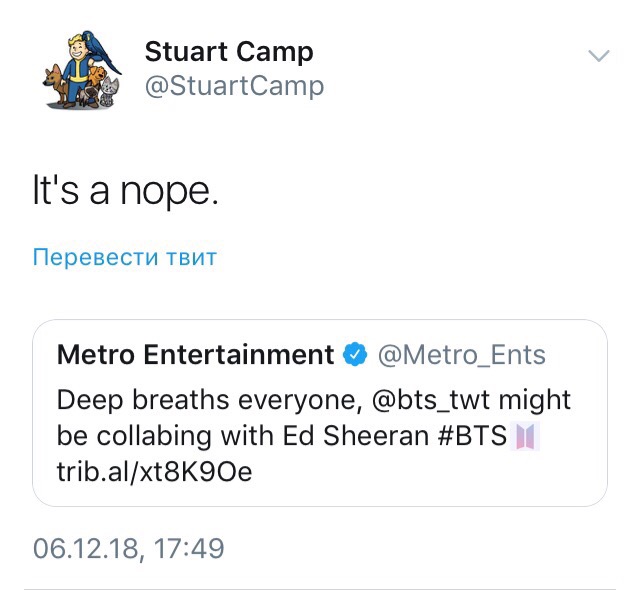Screen dimensions: 640x592
Task: Expand the tweet options chevron
Action: coord(598,56)
